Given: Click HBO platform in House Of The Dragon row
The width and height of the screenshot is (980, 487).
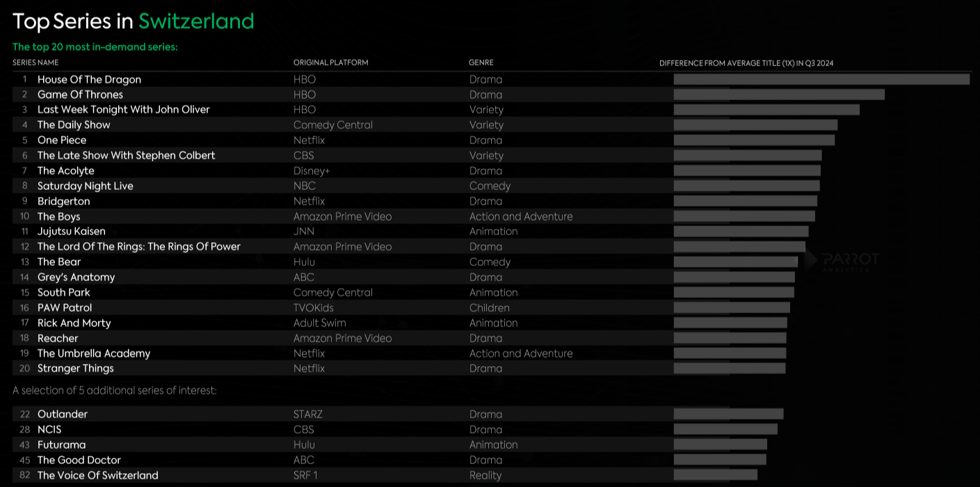Looking at the screenshot, I should (x=305, y=79).
